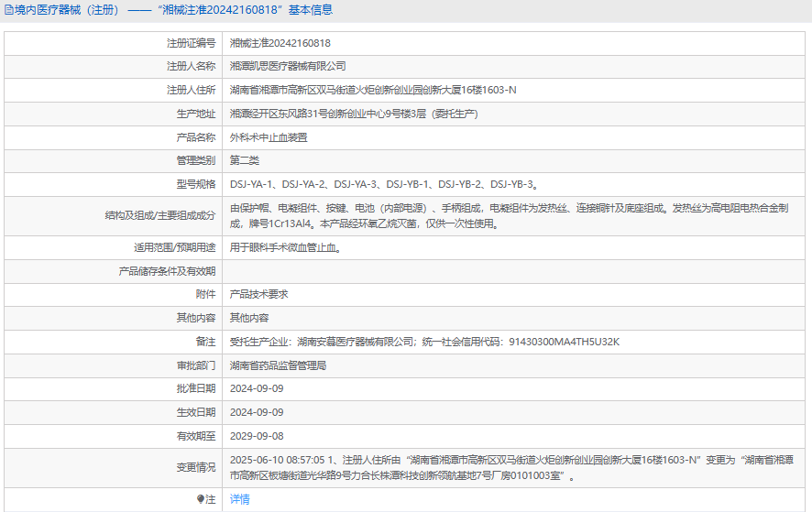Image resolution: width=812 pixels, height=512 pixels.
Task: Click the 备注 label
Action: (205, 342)
